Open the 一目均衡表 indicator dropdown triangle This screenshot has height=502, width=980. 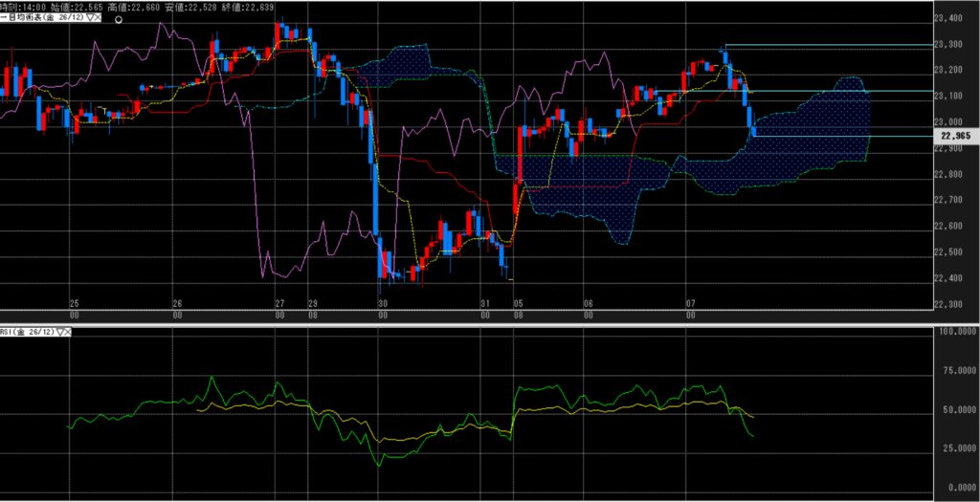pyautogui.click(x=89, y=18)
